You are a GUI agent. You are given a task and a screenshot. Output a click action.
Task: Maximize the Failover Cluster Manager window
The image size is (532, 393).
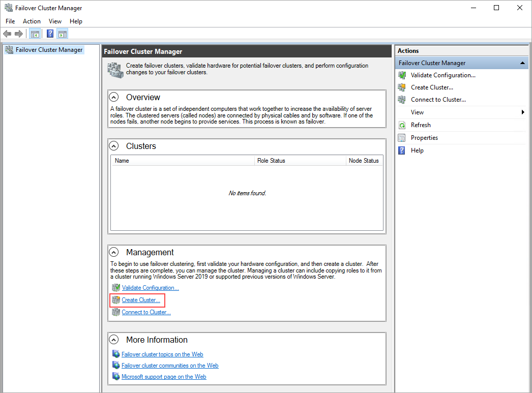496,8
